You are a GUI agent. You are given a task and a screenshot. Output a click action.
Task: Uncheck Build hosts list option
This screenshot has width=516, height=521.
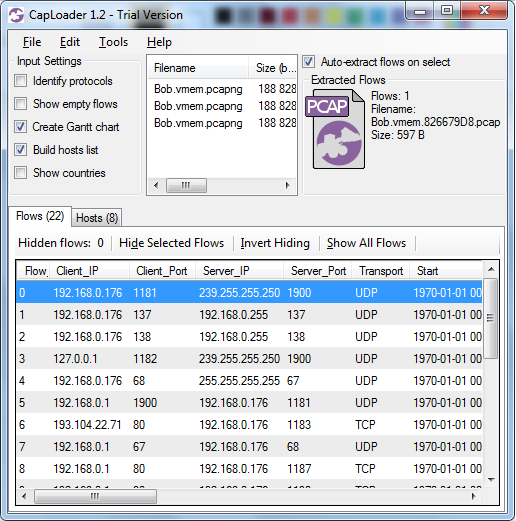[21, 150]
